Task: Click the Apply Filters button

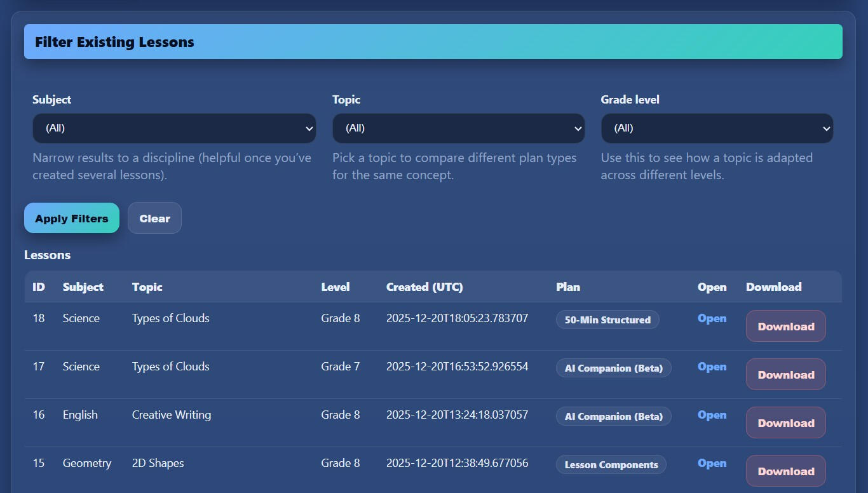Action: coord(72,218)
